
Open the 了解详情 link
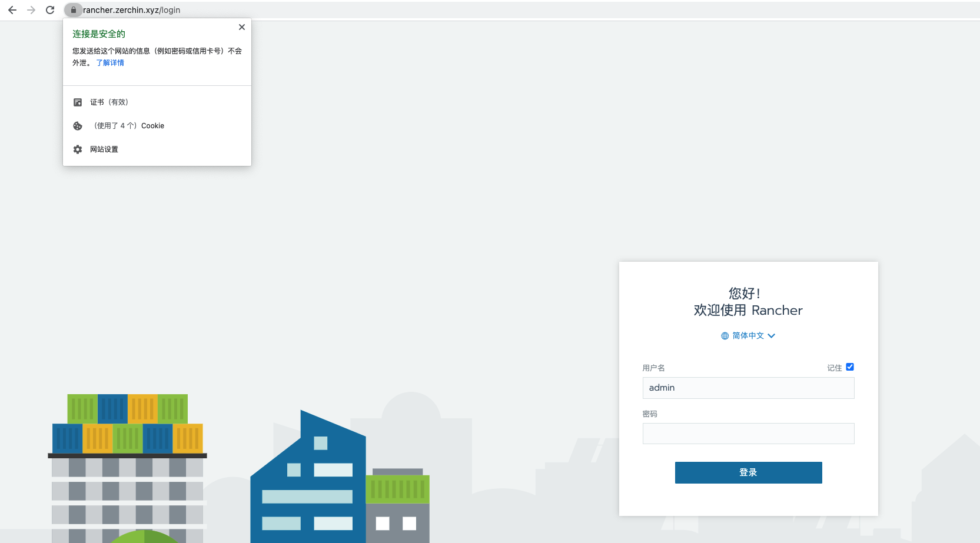(110, 62)
